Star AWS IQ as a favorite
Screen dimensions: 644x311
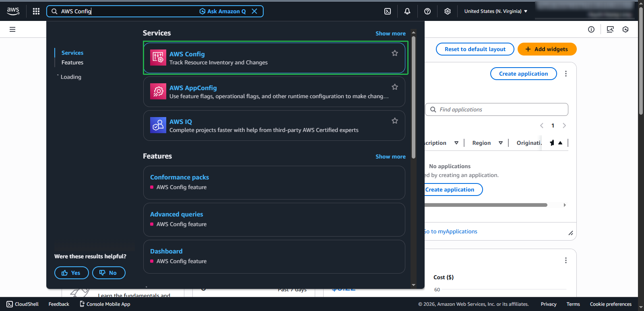395,121
